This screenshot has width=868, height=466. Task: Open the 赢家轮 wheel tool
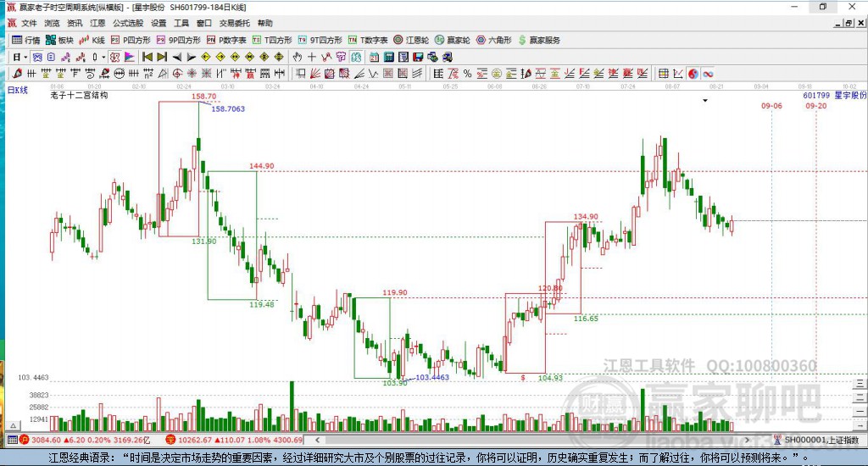tap(453, 40)
